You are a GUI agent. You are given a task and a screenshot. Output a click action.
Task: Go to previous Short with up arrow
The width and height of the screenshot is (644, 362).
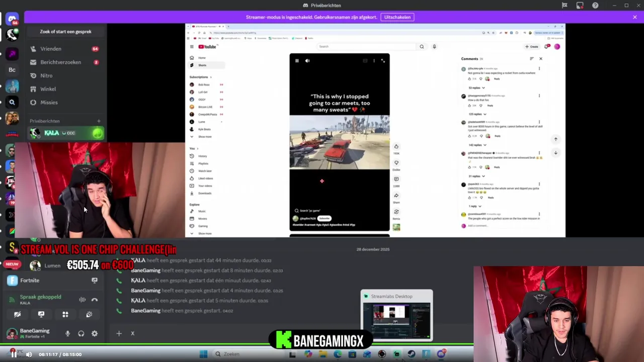[x=556, y=139]
